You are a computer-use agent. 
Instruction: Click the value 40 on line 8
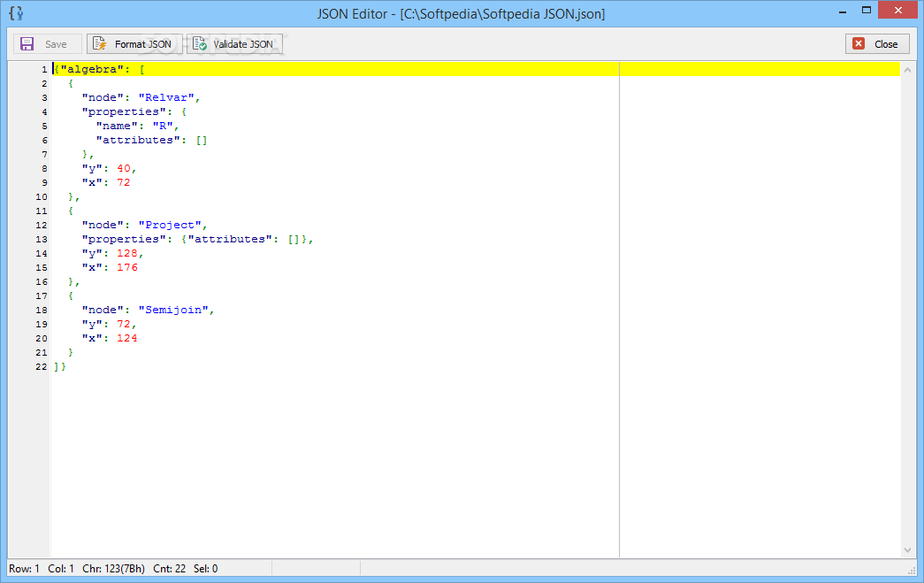click(x=124, y=169)
